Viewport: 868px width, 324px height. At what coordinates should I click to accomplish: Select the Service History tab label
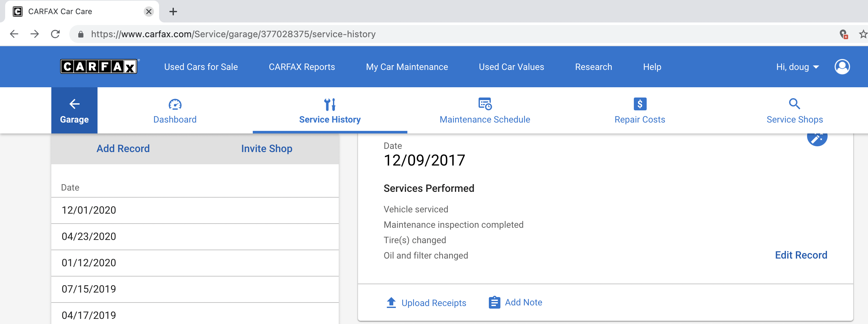329,119
